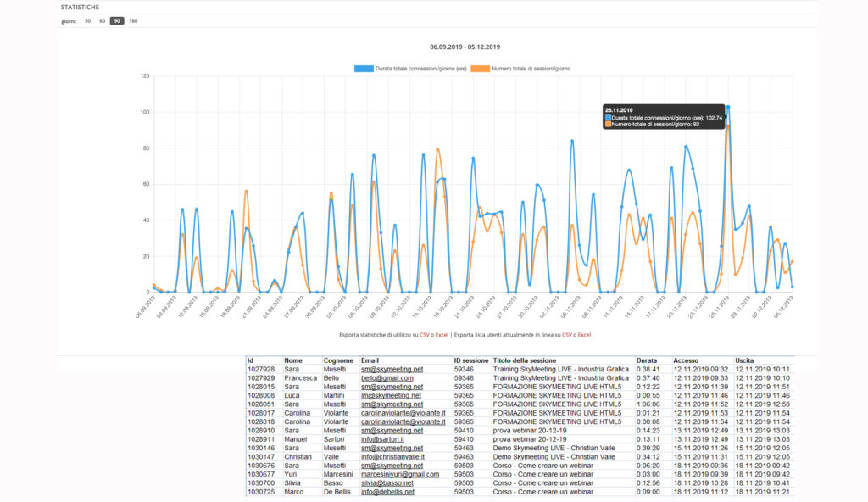Click the 'Durata' column header in the table
This screenshot has width=868, height=502.
click(x=647, y=360)
